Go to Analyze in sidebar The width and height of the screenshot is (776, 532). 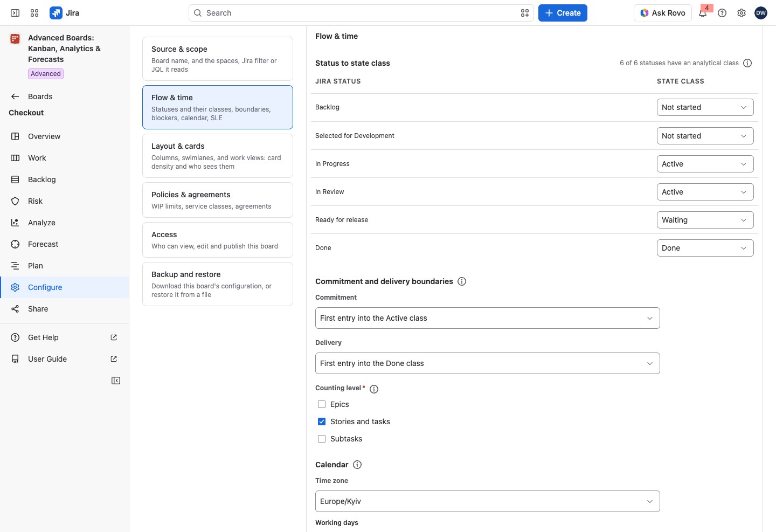(x=65, y=223)
